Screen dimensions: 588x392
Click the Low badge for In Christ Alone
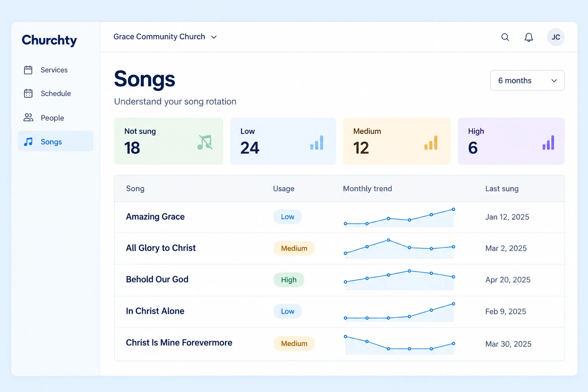coord(287,311)
